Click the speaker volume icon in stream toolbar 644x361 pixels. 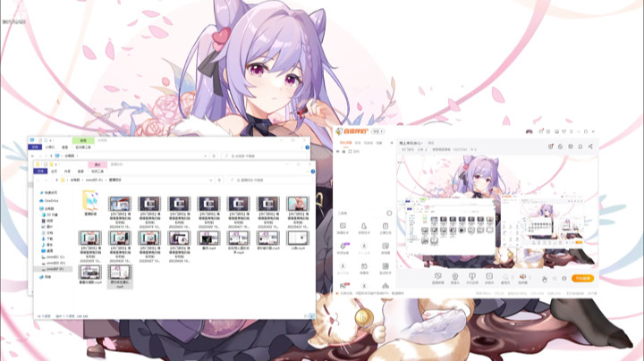[522, 279]
